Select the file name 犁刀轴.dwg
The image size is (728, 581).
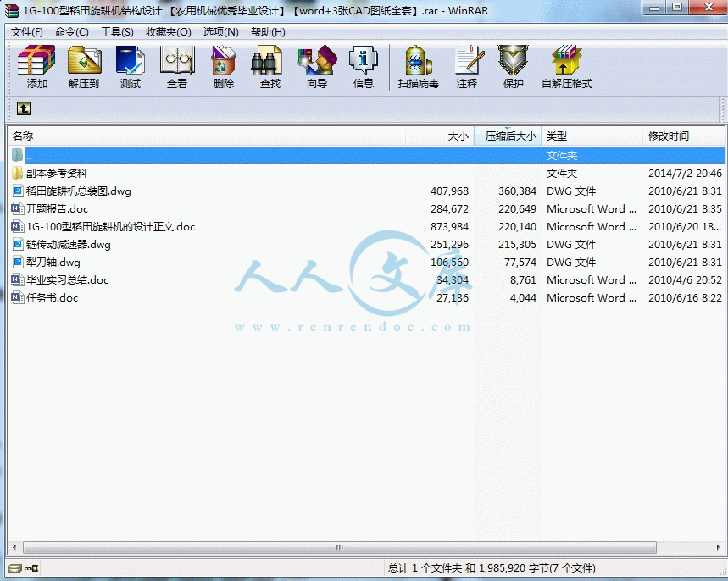pyautogui.click(x=53, y=263)
